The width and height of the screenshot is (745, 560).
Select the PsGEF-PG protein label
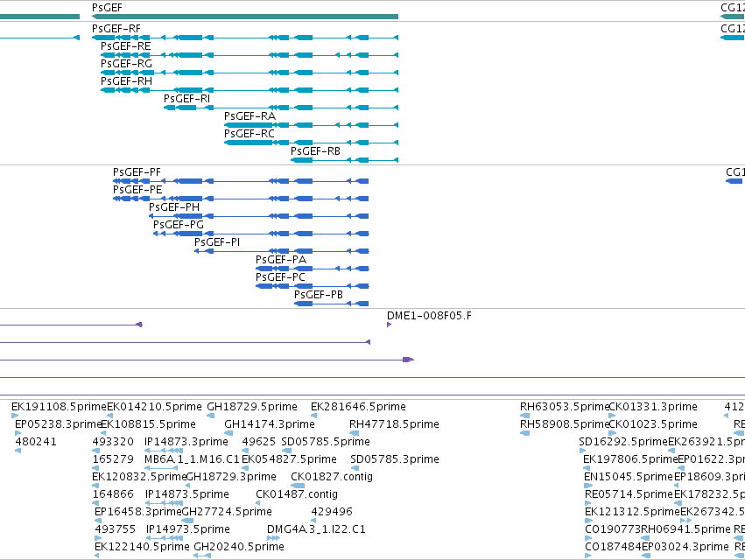pyautogui.click(x=179, y=225)
